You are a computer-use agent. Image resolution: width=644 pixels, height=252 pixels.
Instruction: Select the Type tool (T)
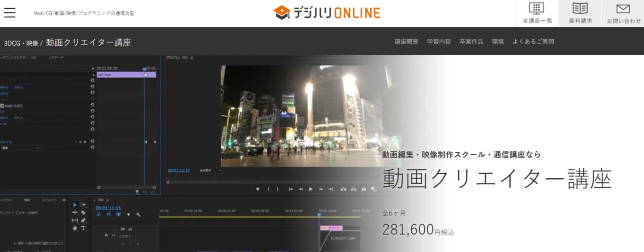coord(83,228)
